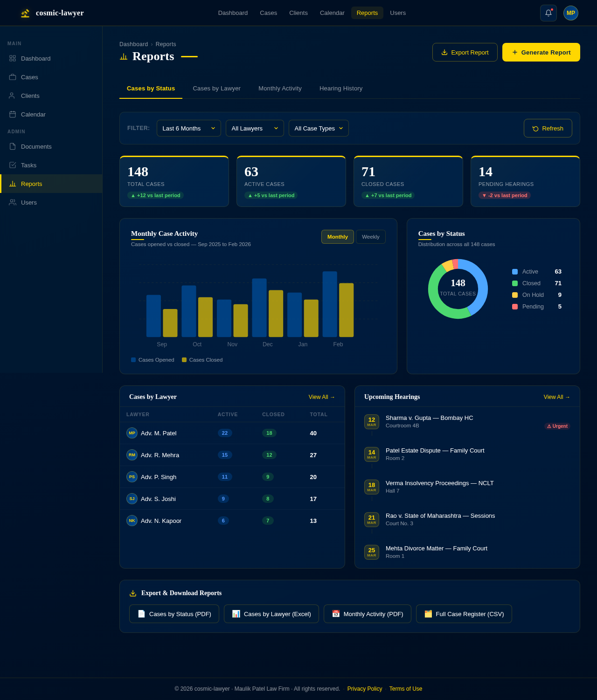This screenshot has width=597, height=700.
Task: Open the Calendar menu in top navigation
Action: click(x=332, y=13)
